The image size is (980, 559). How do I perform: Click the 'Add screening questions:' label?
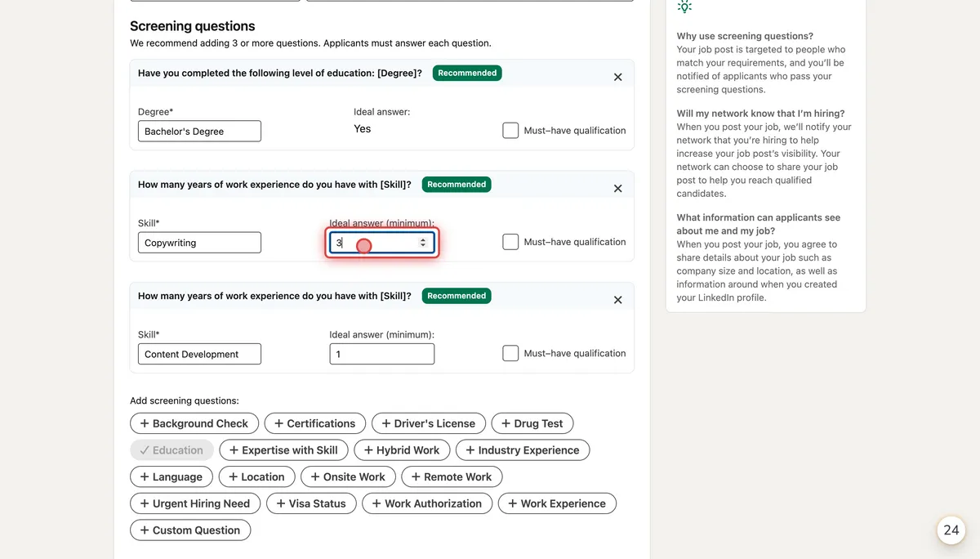[x=185, y=400]
